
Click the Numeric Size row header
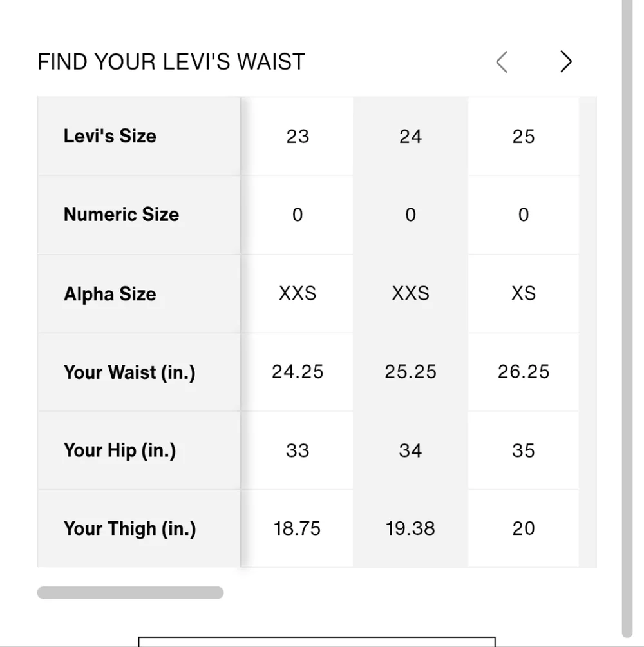(x=121, y=215)
